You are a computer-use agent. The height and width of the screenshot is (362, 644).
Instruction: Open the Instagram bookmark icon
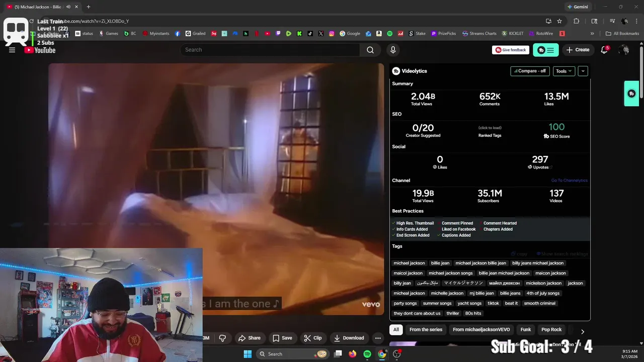(x=332, y=34)
